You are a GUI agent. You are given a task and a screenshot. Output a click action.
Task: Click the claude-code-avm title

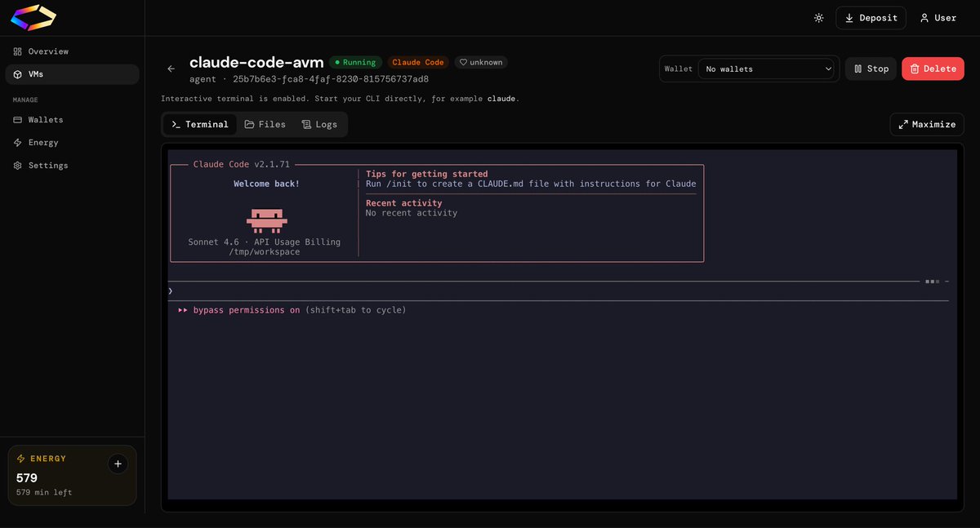point(256,62)
